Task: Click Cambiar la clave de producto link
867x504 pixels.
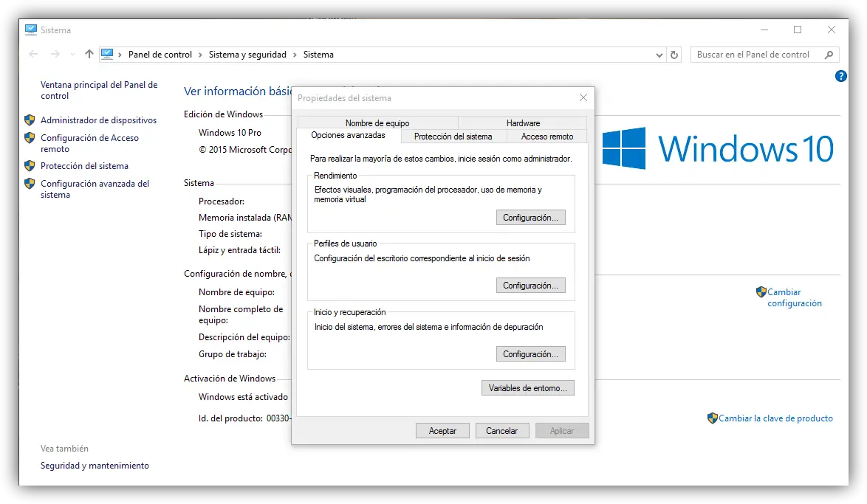Action: coord(775,418)
